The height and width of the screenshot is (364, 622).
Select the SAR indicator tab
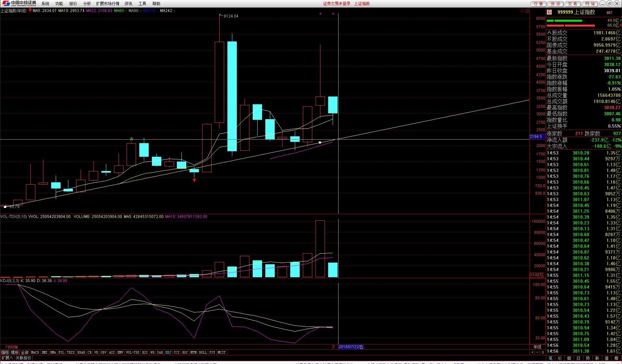[x=160, y=352]
